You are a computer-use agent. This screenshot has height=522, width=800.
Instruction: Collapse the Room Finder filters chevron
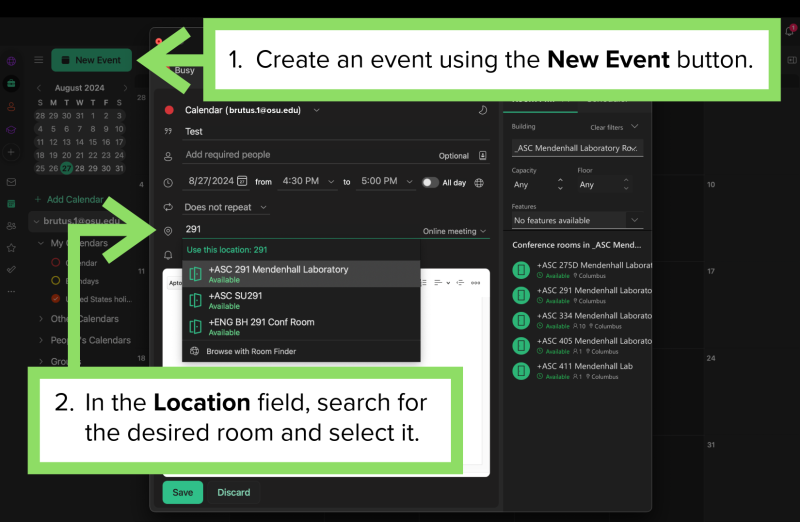click(635, 127)
